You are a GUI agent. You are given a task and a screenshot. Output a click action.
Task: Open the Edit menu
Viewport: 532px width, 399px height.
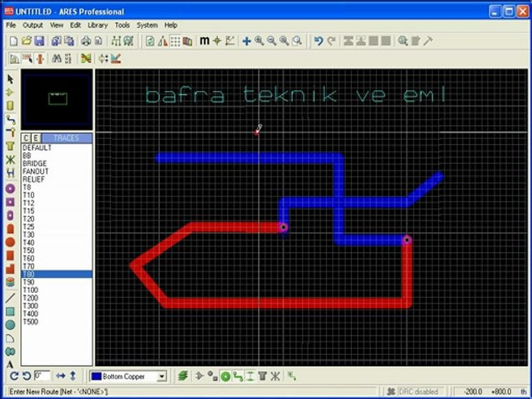tap(75, 25)
